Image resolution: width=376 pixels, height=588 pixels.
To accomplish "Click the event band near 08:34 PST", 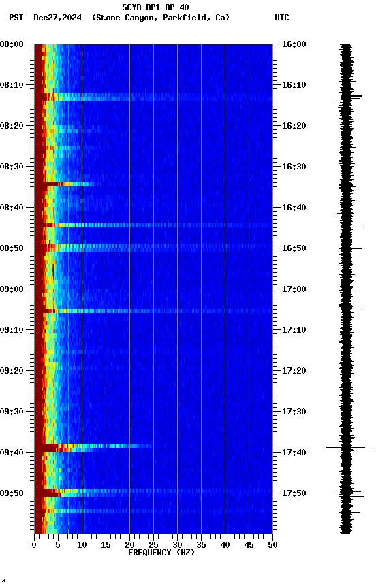I will point(68,184).
